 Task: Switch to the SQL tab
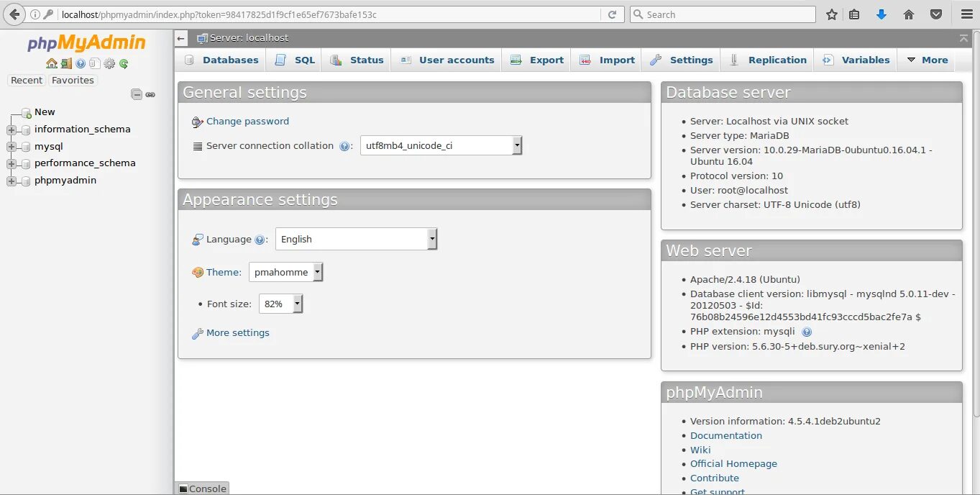[295, 60]
